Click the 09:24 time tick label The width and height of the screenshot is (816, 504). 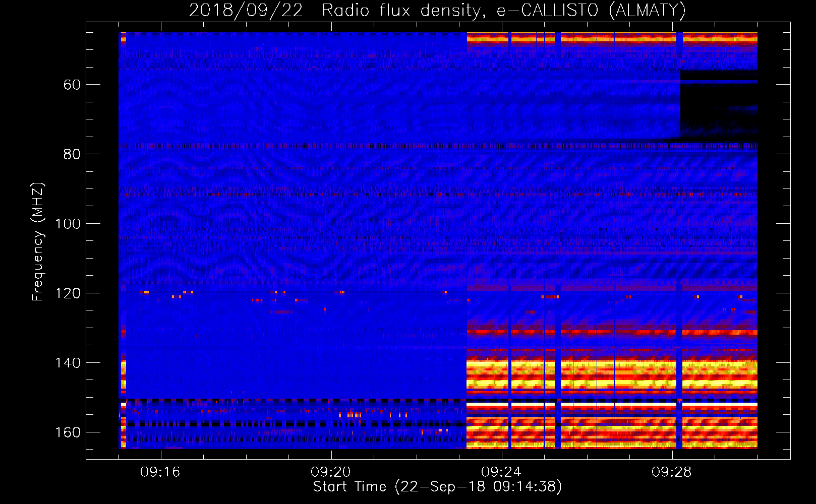click(x=501, y=472)
